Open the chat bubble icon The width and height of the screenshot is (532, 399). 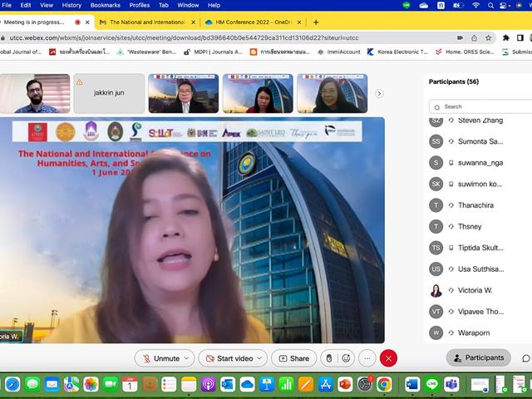point(526,358)
